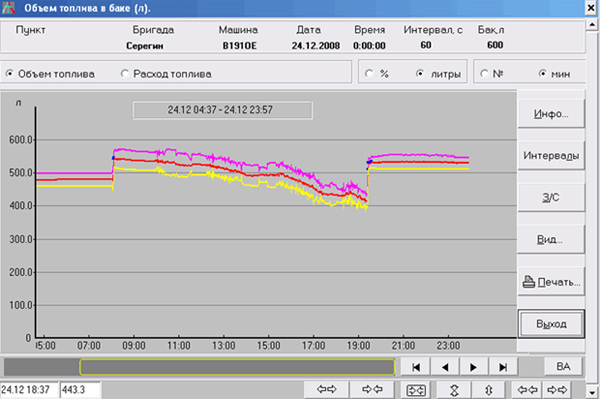Screen dimensions: 600x399
Task: Click the boxed fit-to-window arrows icon
Action: click(416, 390)
